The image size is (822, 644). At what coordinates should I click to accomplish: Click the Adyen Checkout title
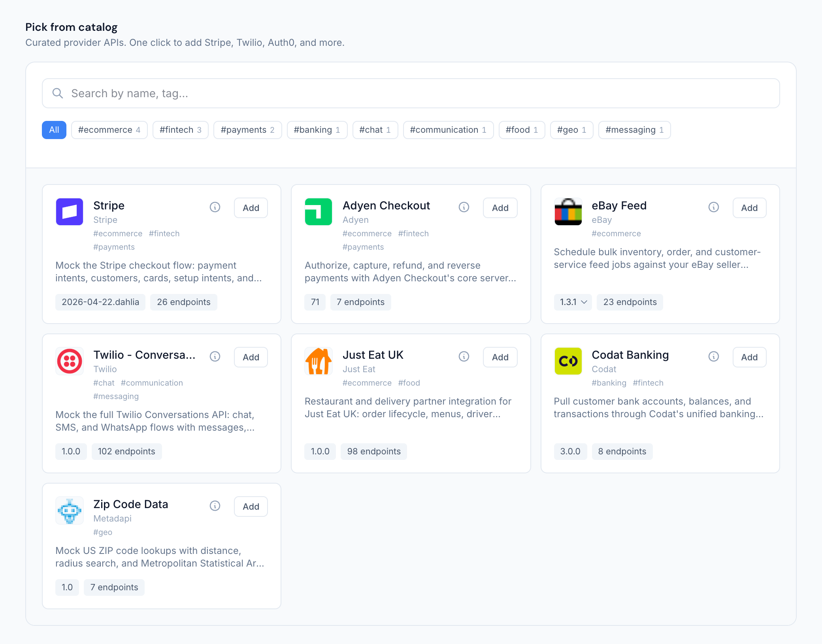click(x=386, y=205)
